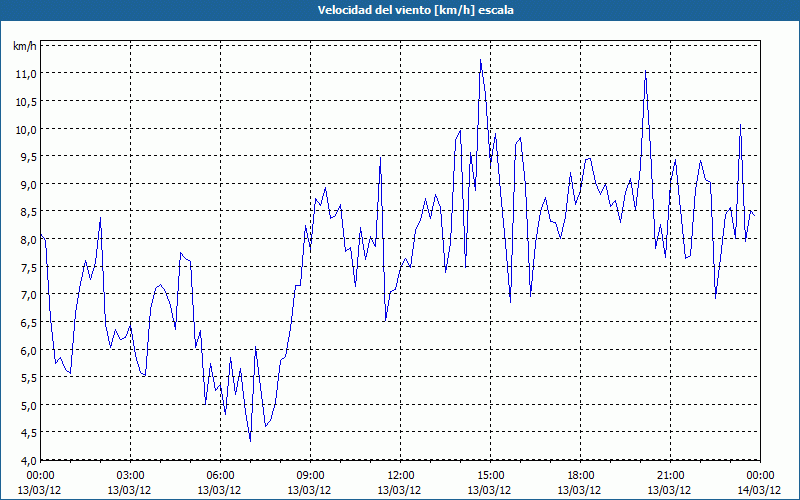Image resolution: width=800 pixels, height=500 pixels.
Task: Click the lowest wind dip near 07:00
Action: [x=250, y=441]
